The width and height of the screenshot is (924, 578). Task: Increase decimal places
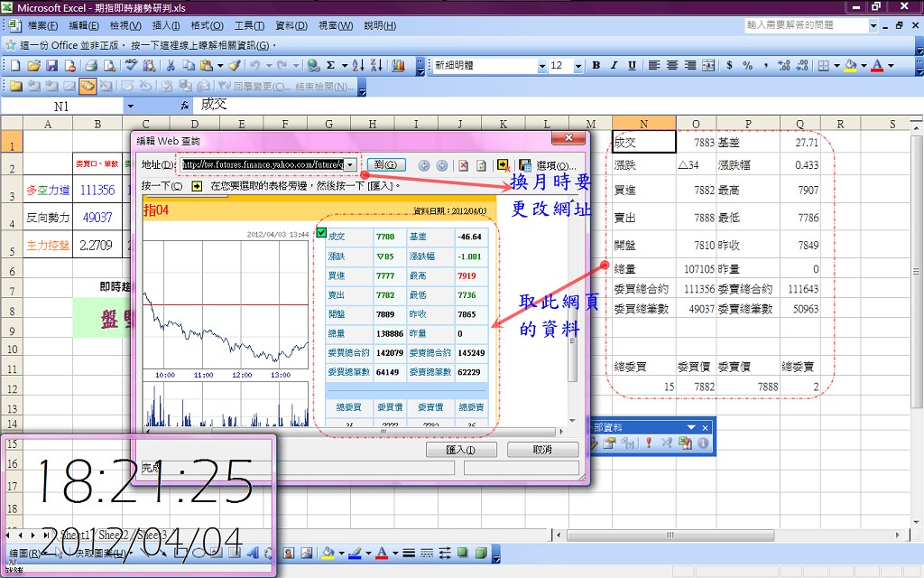click(x=784, y=65)
